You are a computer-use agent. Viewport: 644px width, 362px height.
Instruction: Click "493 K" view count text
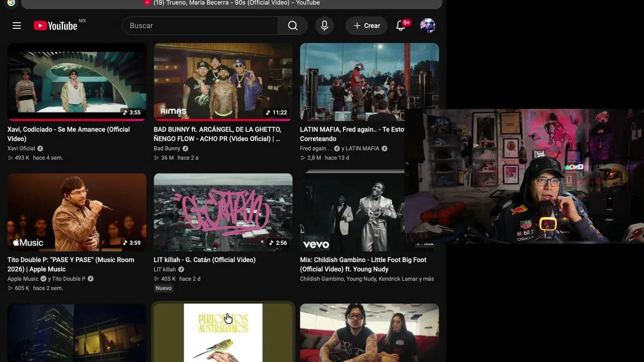(x=22, y=158)
